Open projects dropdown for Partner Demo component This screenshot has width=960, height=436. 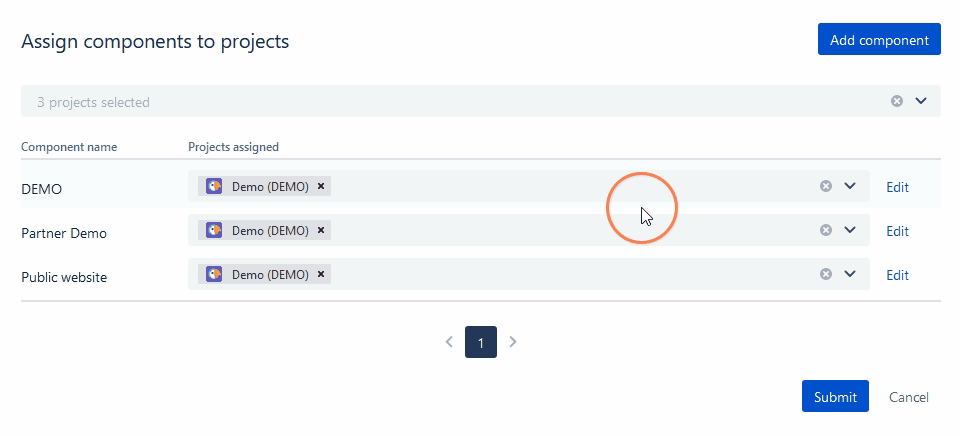[x=850, y=230]
